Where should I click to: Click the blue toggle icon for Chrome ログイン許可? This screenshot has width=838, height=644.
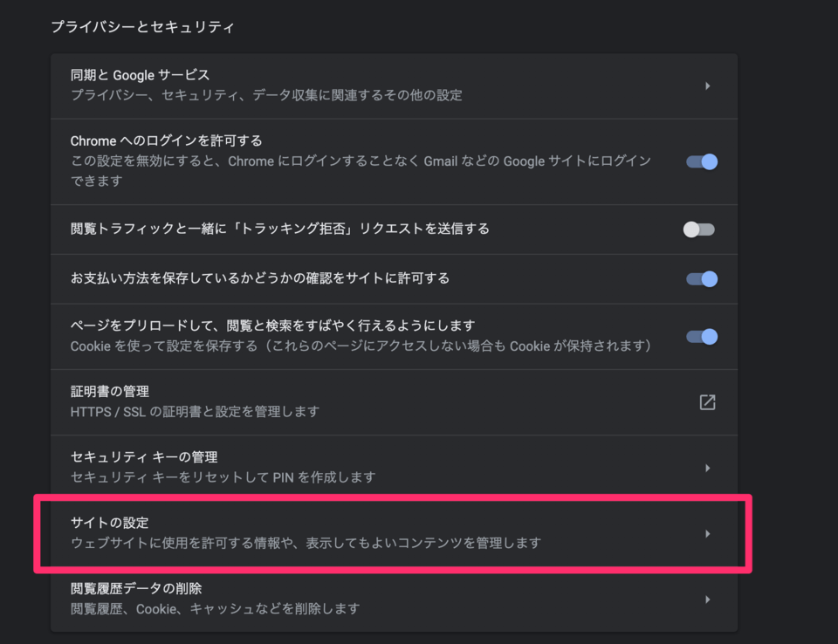coord(701,161)
